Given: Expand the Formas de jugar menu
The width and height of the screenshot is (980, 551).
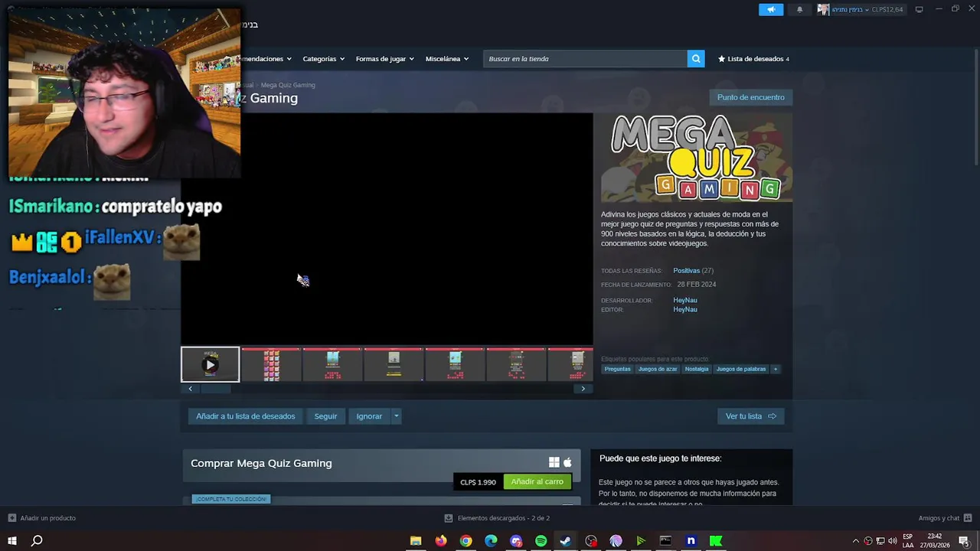Looking at the screenshot, I should [x=384, y=59].
